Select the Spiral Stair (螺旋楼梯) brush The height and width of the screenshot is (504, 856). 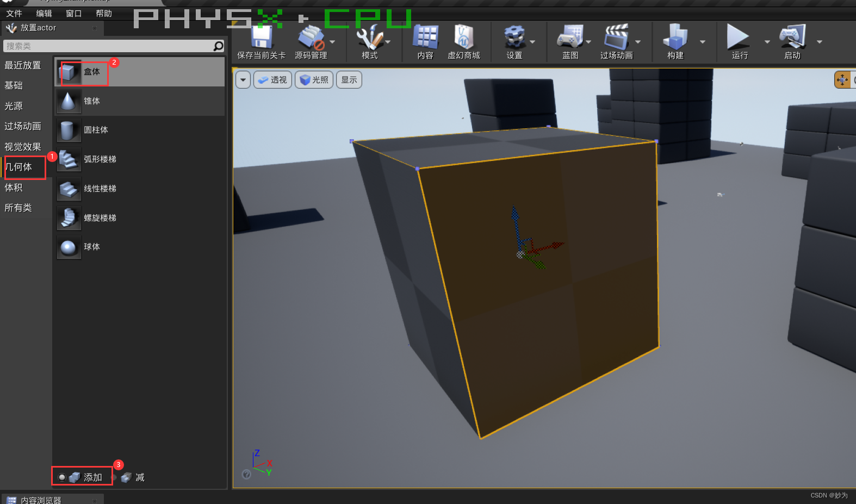(139, 218)
